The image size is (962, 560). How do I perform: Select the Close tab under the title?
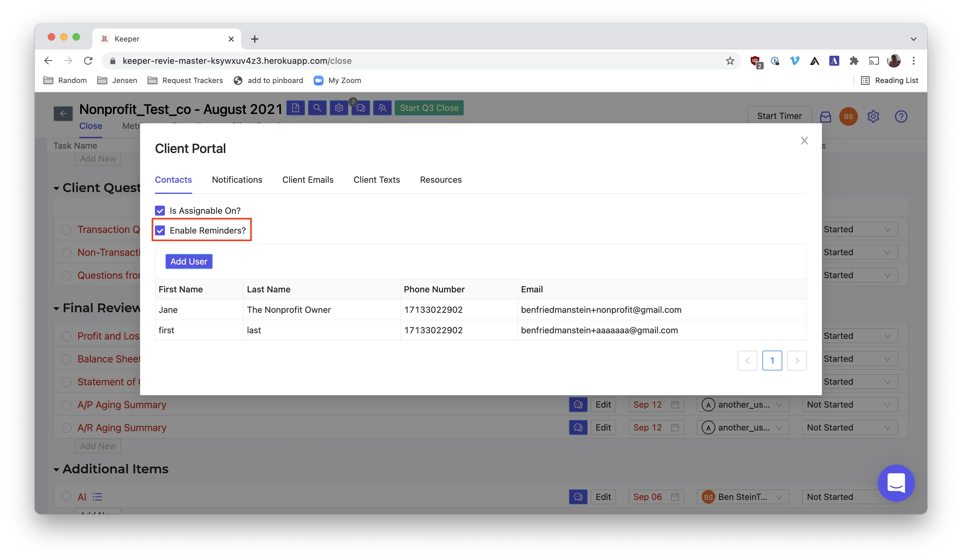(x=91, y=126)
